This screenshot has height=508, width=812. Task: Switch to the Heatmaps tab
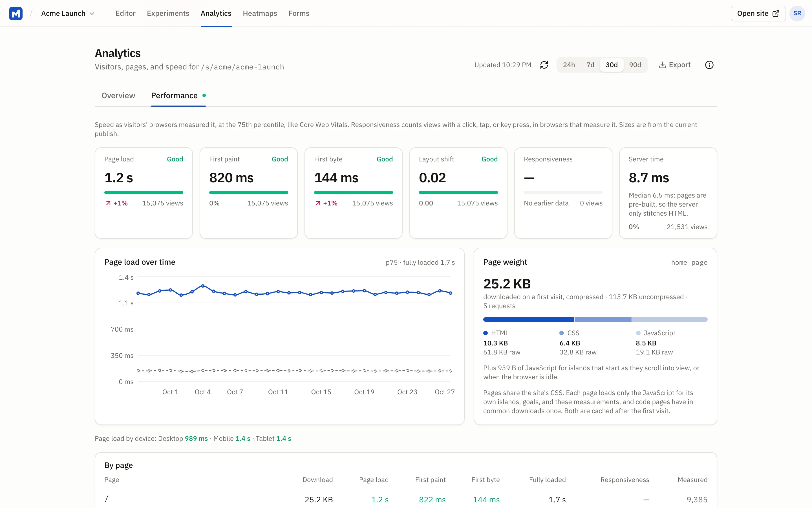pos(260,14)
